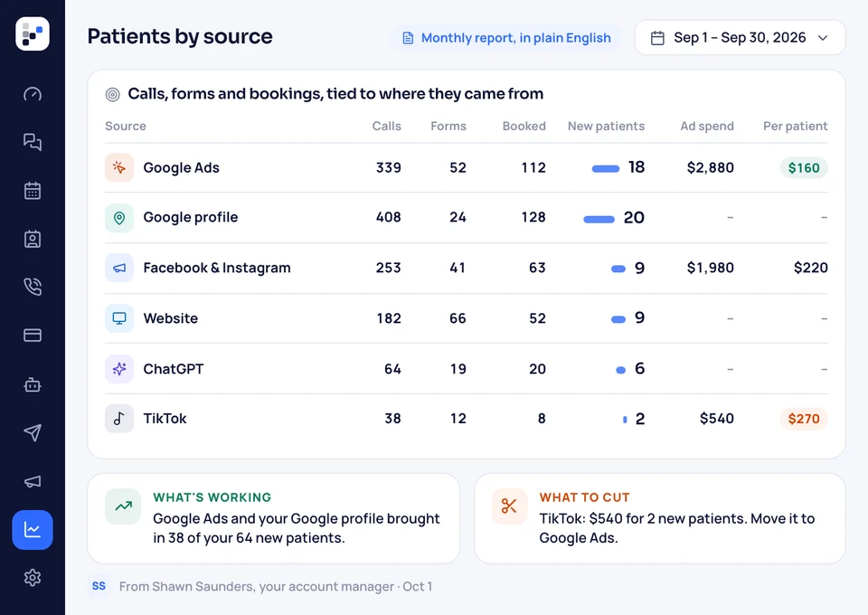
Task: Sort by the Per patient column header
Action: click(x=796, y=127)
